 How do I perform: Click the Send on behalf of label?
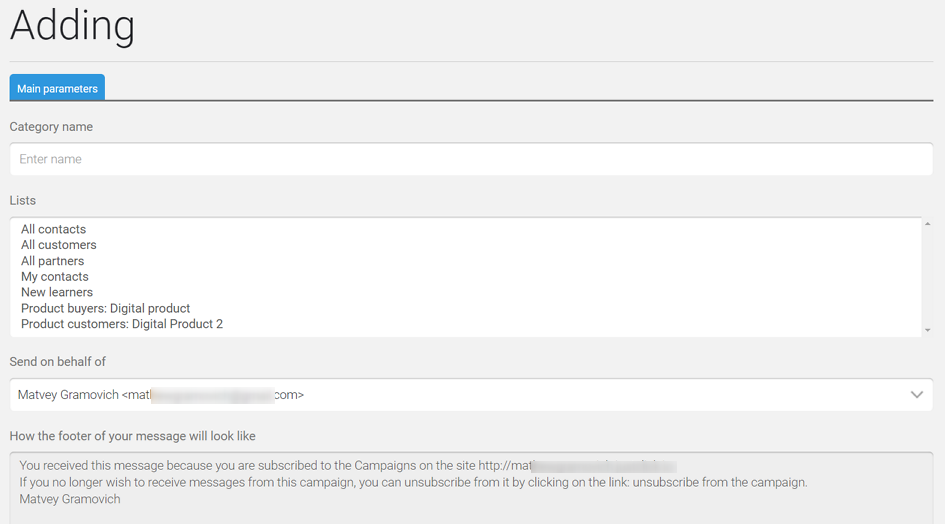[x=57, y=362]
